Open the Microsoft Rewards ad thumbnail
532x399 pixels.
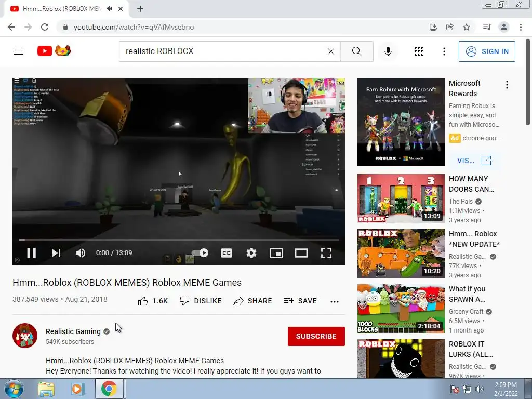tap(401, 122)
